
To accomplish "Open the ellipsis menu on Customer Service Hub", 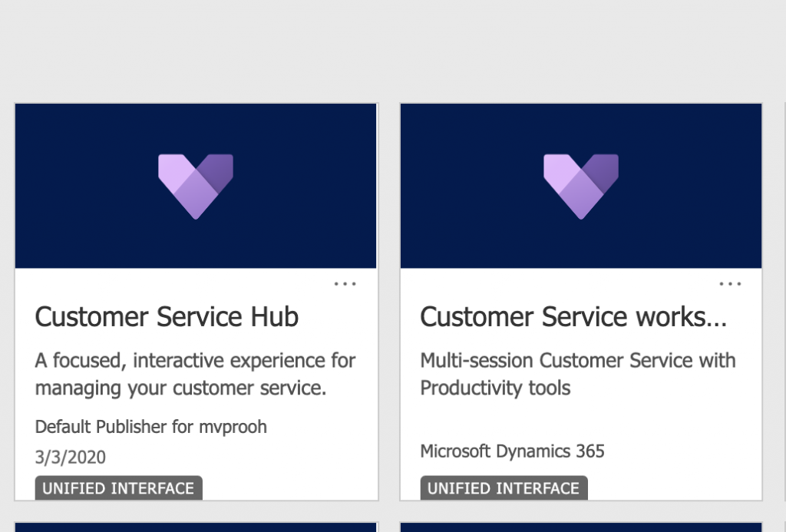I will point(345,283).
